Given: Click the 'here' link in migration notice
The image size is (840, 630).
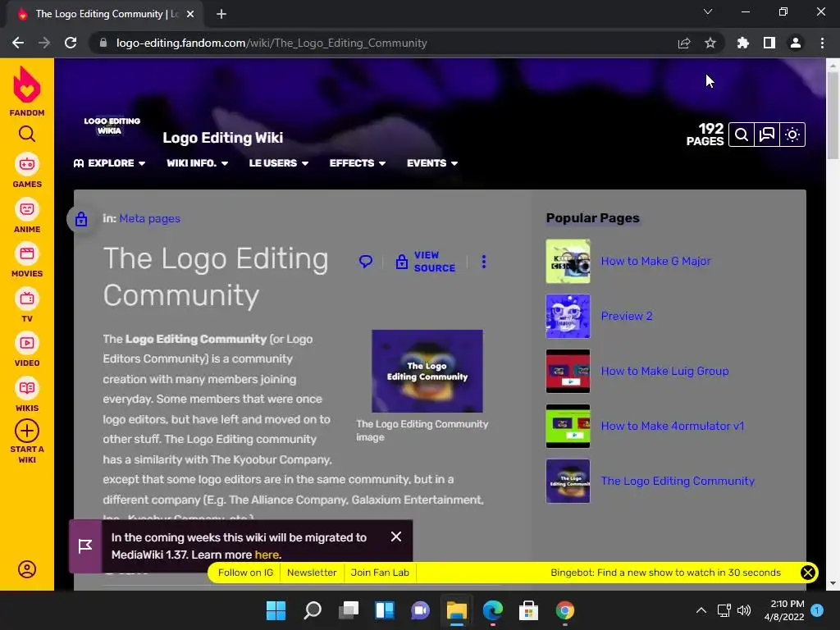Looking at the screenshot, I should [x=267, y=555].
